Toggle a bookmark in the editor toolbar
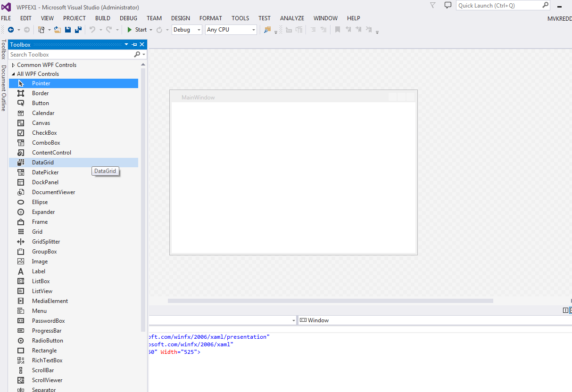 coord(337,29)
